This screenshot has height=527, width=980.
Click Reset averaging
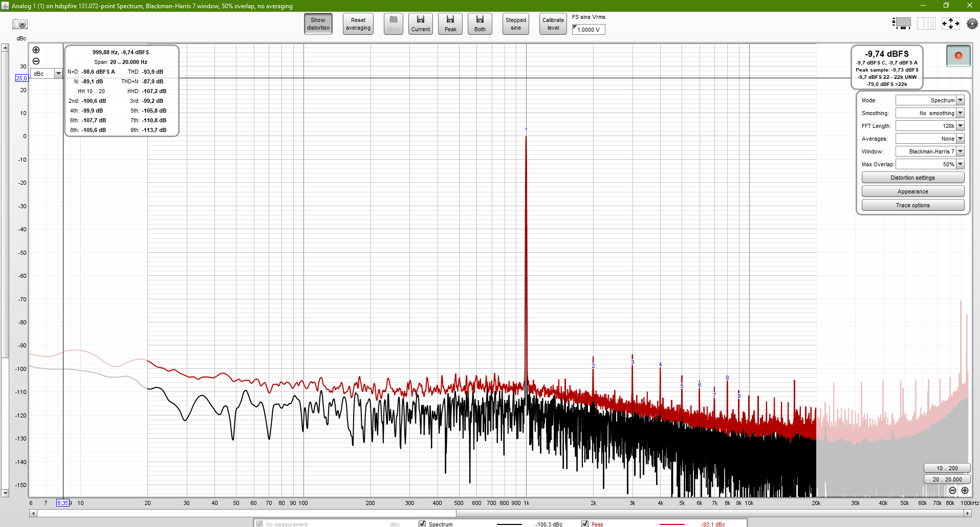[x=358, y=24]
